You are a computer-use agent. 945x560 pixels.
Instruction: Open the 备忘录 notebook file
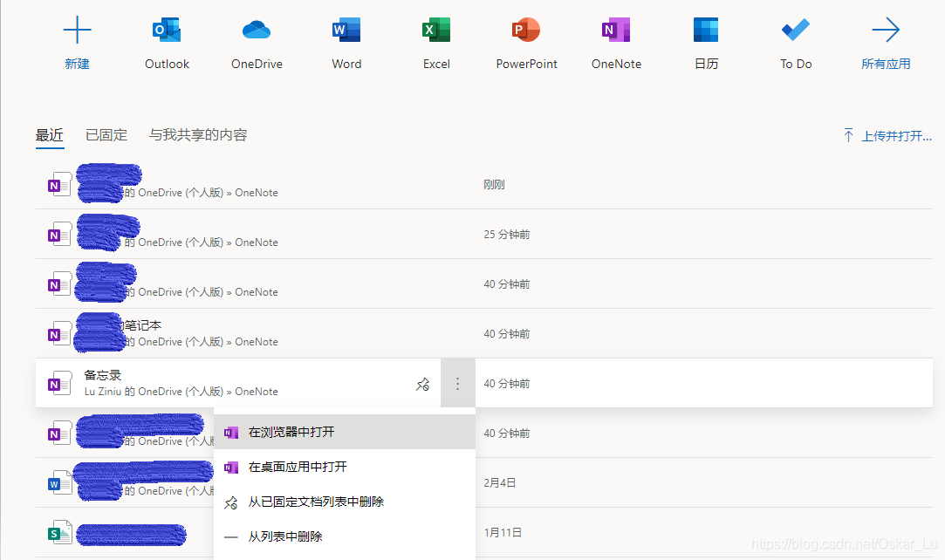coord(102,375)
